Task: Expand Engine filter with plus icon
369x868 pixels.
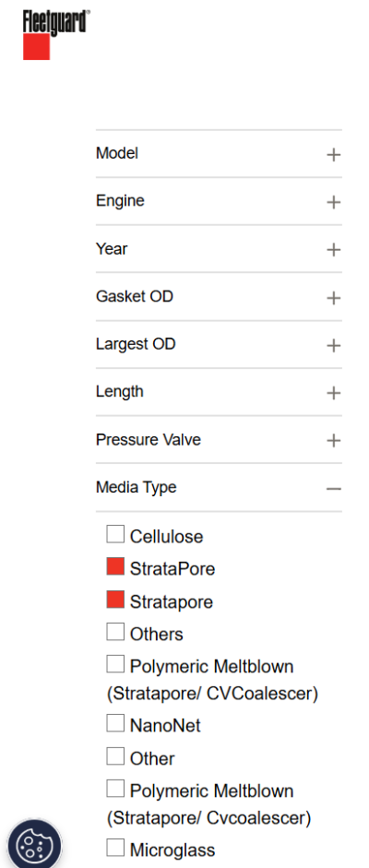Action: coord(333,202)
